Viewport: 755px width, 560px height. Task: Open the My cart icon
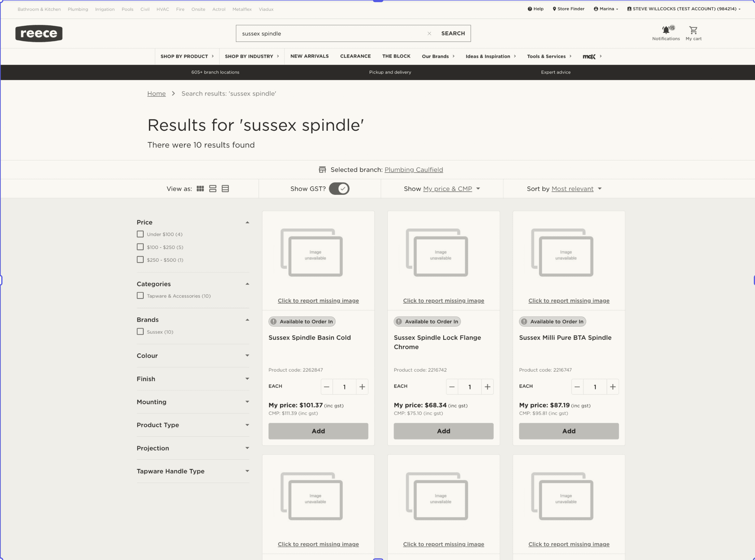tap(693, 31)
